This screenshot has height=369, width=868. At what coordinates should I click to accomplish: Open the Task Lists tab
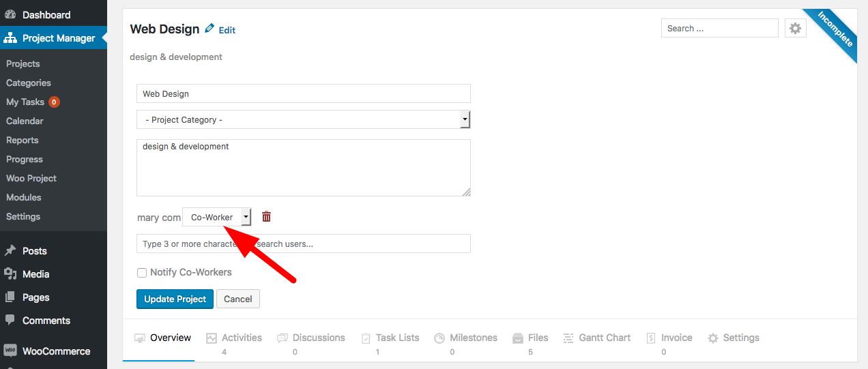pyautogui.click(x=390, y=338)
